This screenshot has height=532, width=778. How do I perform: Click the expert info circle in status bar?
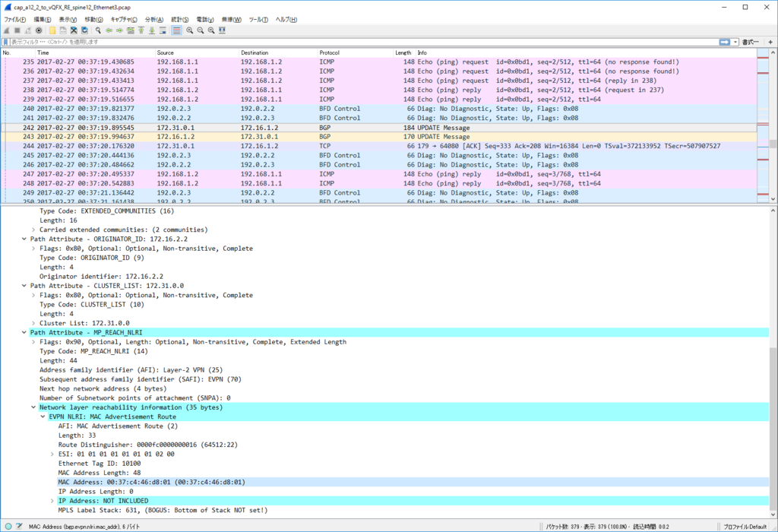pyautogui.click(x=8, y=527)
